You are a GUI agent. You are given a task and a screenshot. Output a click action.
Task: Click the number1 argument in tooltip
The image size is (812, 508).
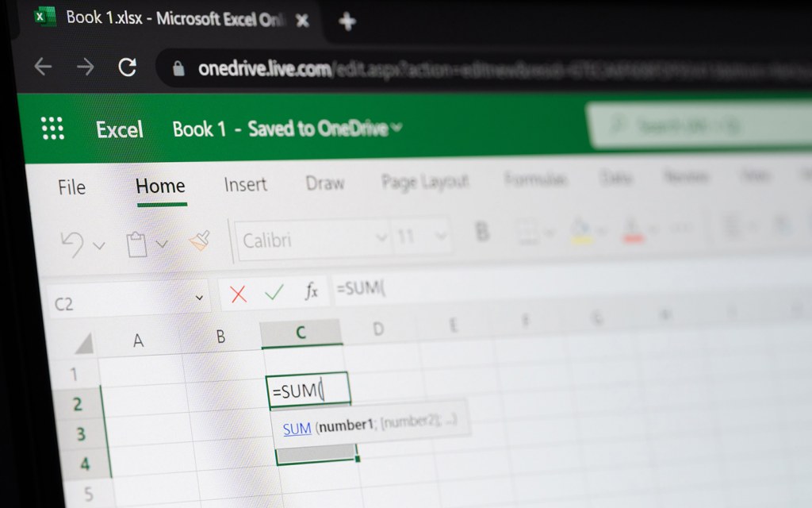[346, 425]
